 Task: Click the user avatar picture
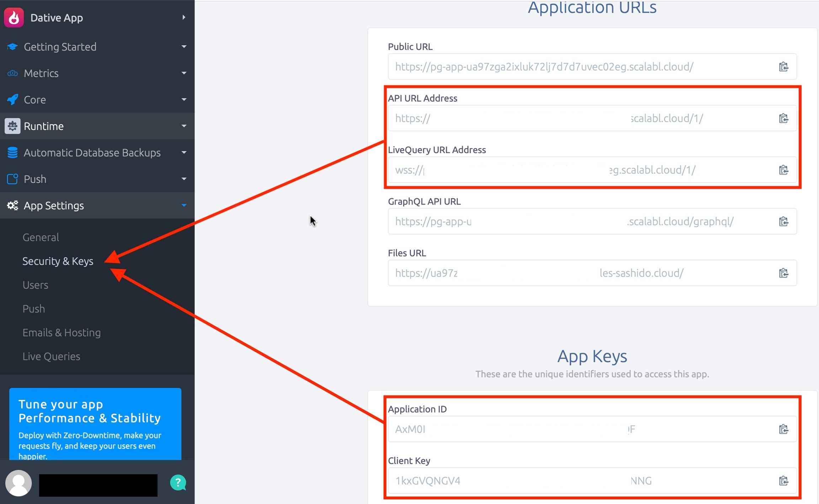pyautogui.click(x=18, y=483)
